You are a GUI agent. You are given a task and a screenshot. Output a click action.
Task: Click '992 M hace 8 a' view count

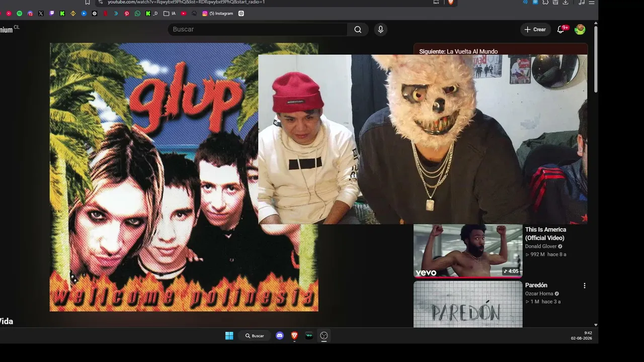pos(546,254)
